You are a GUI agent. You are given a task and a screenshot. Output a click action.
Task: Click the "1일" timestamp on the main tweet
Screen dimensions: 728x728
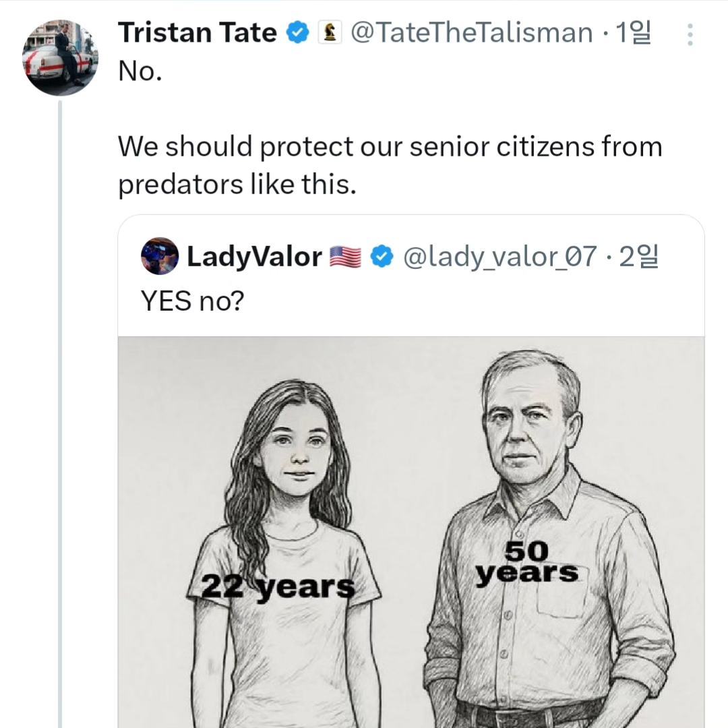[634, 32]
